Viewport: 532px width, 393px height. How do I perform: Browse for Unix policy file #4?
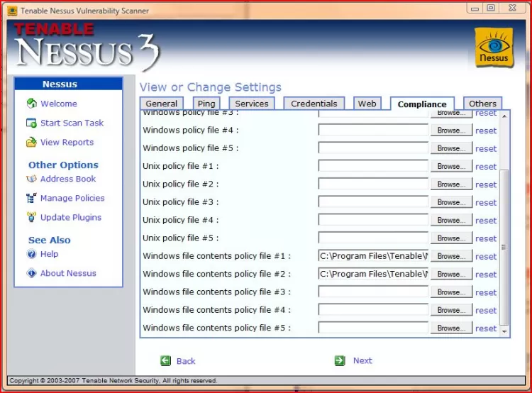tap(451, 220)
